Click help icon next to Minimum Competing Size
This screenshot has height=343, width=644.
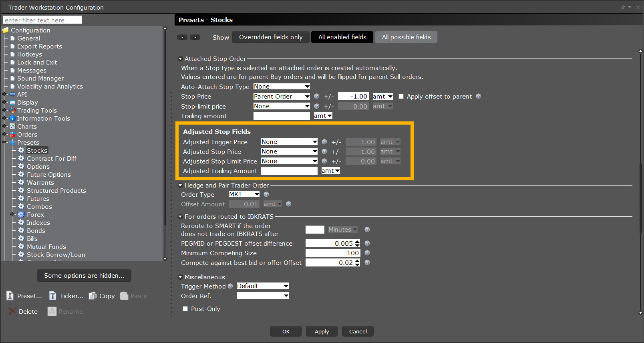(367, 253)
